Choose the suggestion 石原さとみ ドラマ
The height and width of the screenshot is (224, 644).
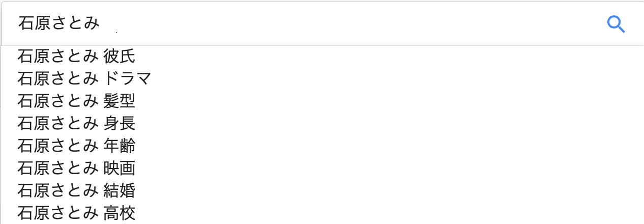coord(322,78)
